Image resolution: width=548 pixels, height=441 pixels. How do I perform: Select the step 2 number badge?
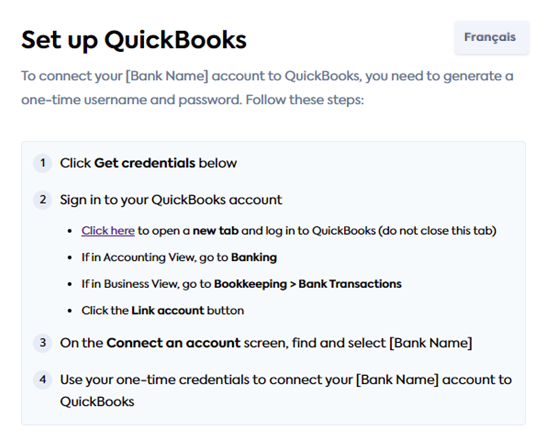click(43, 200)
